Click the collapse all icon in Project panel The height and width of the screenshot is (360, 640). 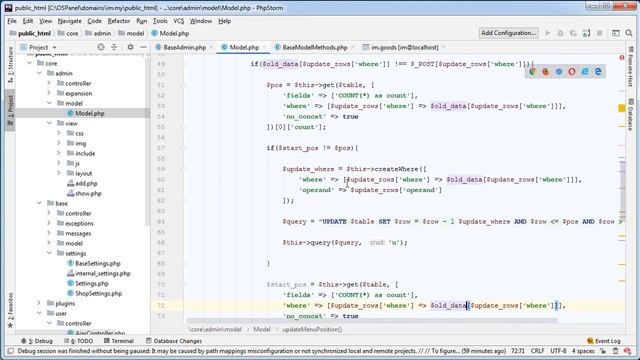coord(114,47)
